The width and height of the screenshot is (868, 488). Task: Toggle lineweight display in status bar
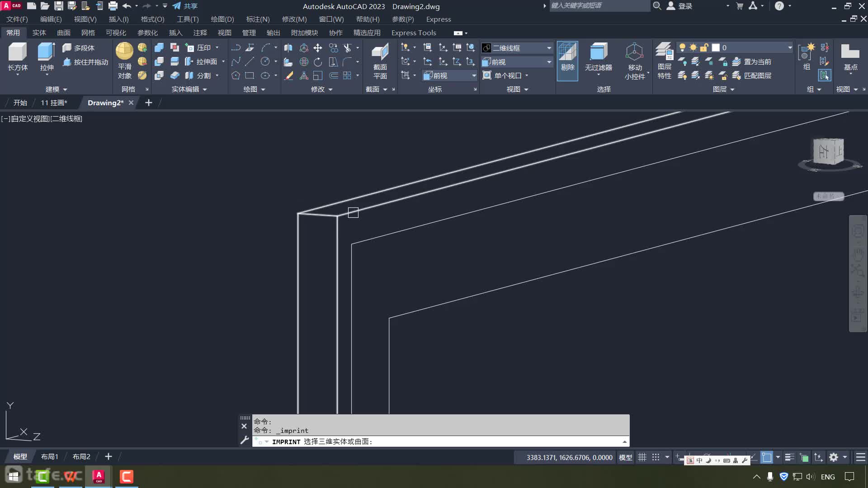[789, 457]
